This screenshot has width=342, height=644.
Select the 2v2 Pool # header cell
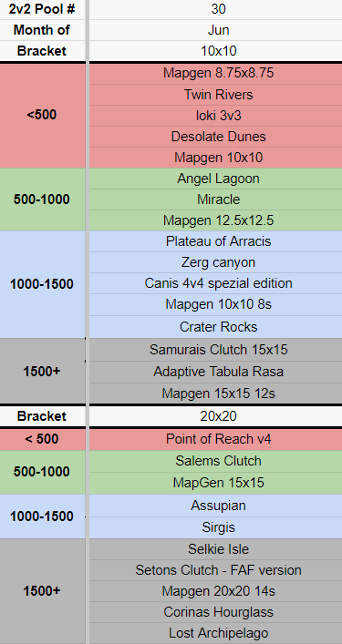click(42, 9)
